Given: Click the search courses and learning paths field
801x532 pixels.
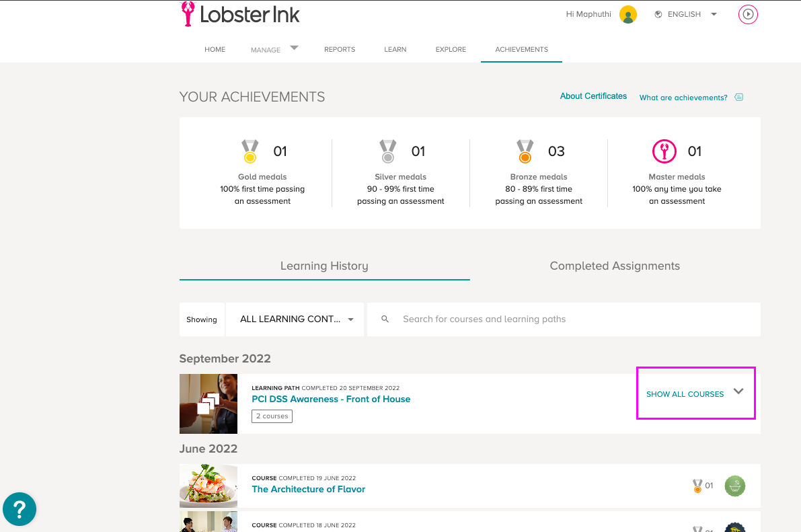Looking at the screenshot, I should [564, 319].
